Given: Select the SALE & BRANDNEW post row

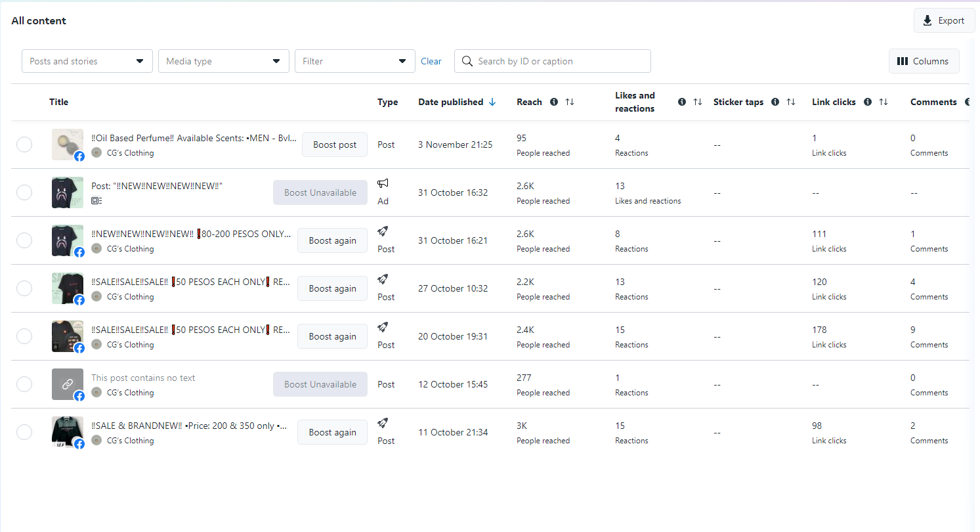Looking at the screenshot, I should (24, 432).
